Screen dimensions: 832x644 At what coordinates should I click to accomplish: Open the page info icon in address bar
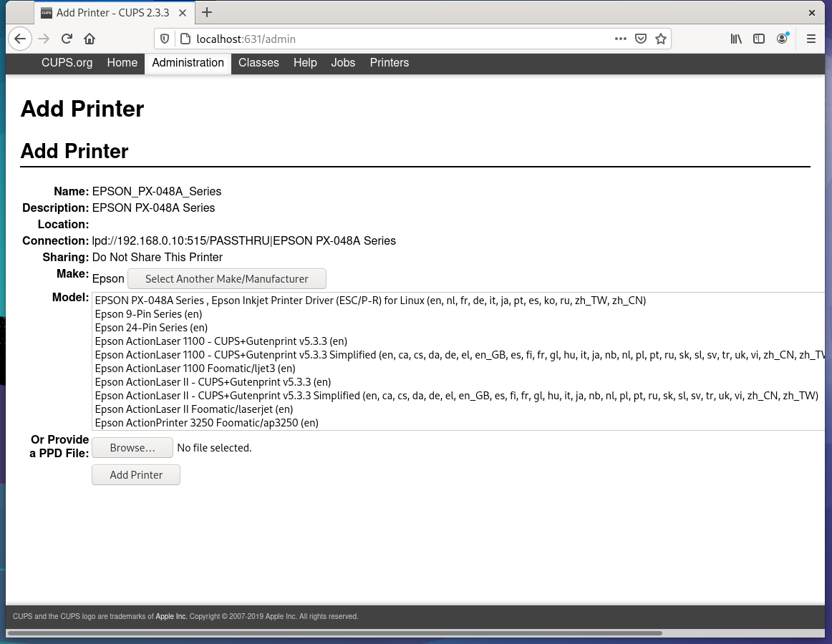point(185,39)
